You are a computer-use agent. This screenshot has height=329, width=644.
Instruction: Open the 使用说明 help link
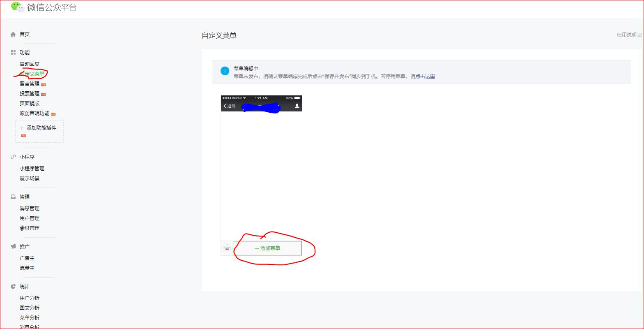point(627,35)
